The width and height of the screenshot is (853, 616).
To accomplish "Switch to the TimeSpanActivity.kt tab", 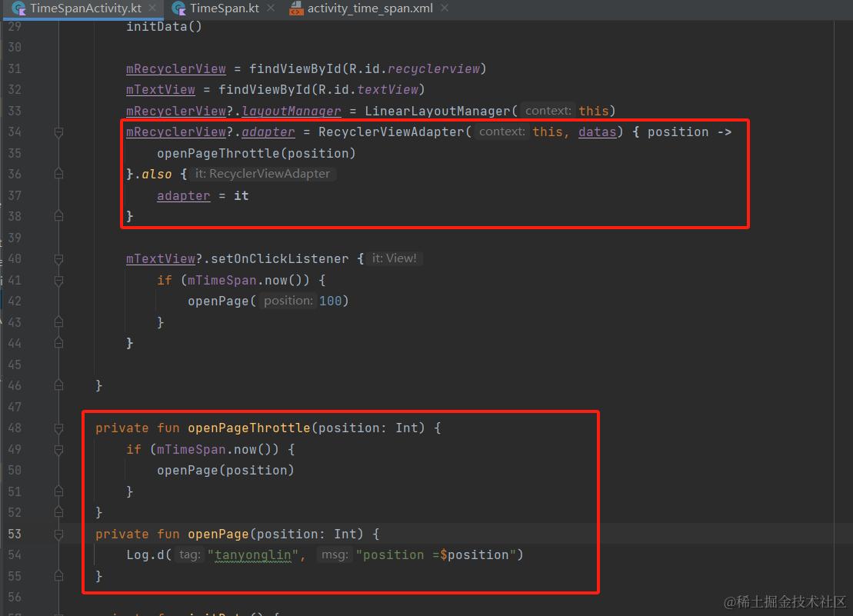I will coord(85,8).
